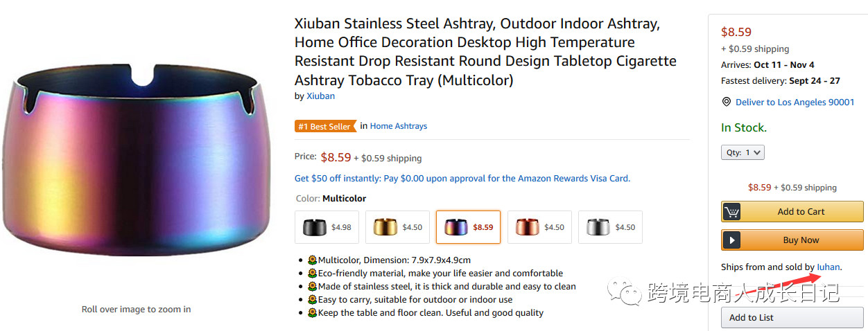The width and height of the screenshot is (868, 331).
Task: Open the seller link luhan
Action: (828, 267)
